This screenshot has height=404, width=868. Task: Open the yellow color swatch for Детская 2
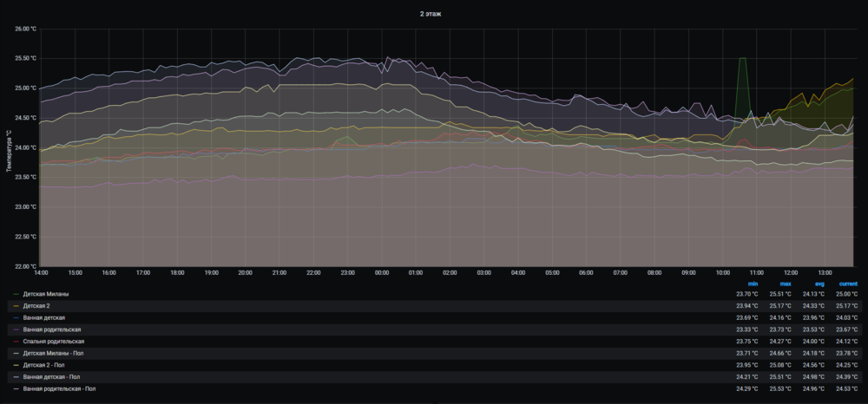tap(15, 306)
